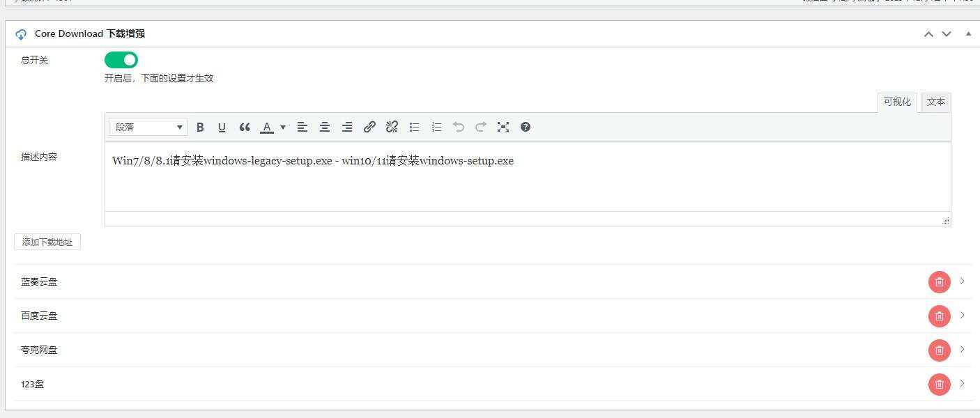Image resolution: width=980 pixels, height=418 pixels.
Task: Switch to the 文本 editor tab
Action: click(935, 102)
